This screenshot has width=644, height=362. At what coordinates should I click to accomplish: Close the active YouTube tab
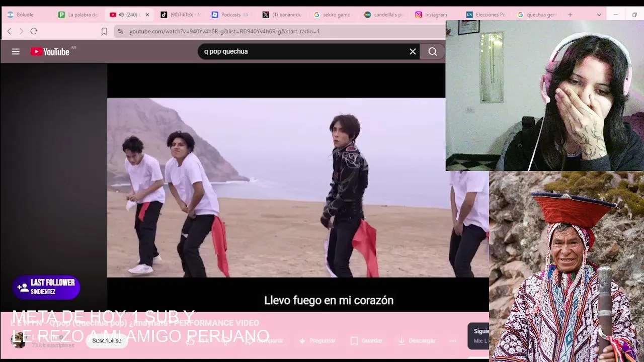pos(147,15)
